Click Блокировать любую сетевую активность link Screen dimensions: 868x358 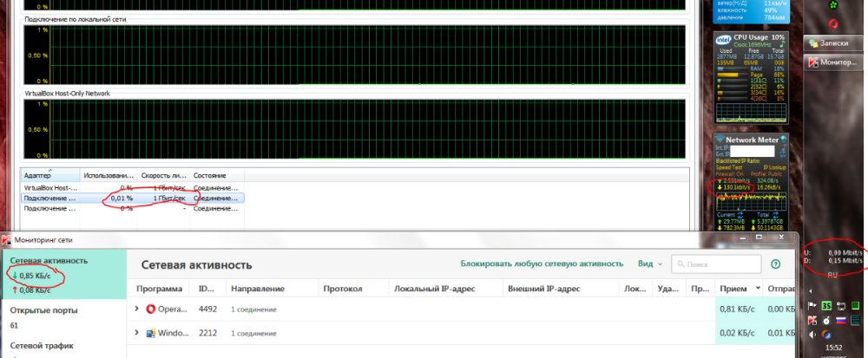tap(542, 264)
